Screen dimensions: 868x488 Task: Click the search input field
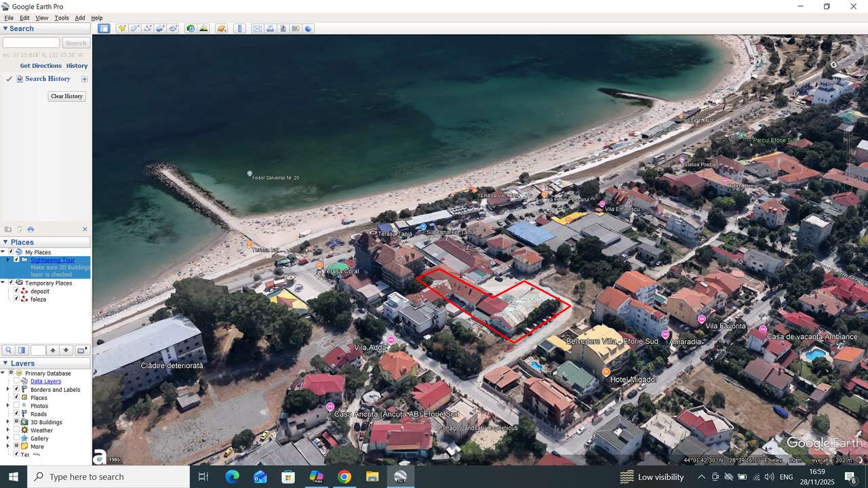31,42
